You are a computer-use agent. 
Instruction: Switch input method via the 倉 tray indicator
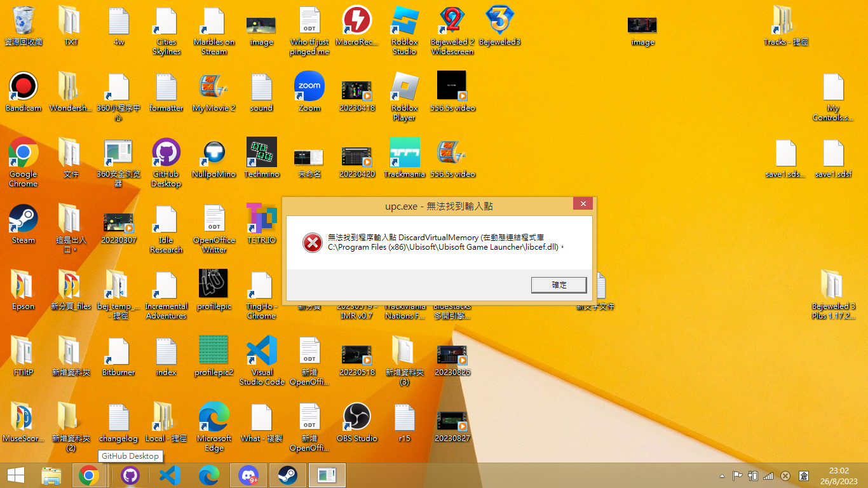click(804, 475)
